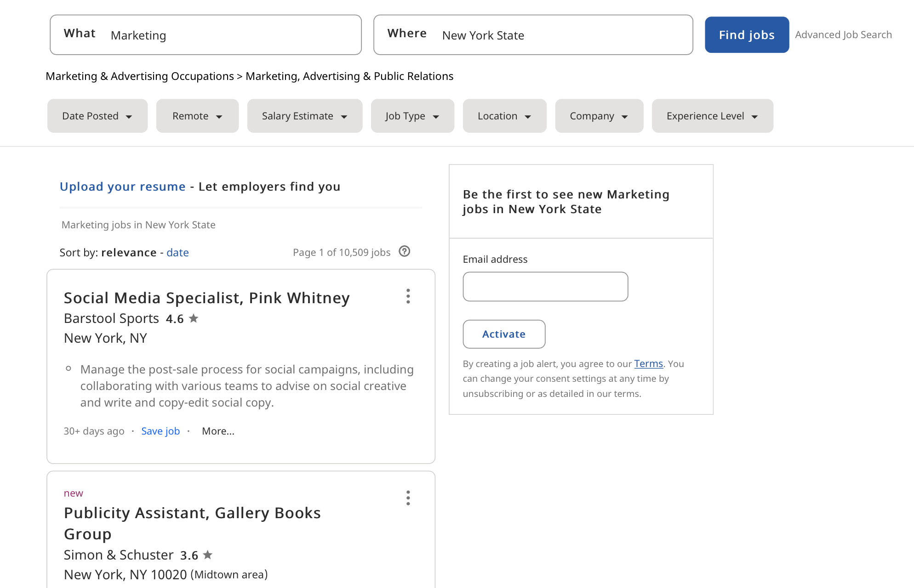Click Barstool Sports company name
The image size is (914, 588).
coord(111,318)
